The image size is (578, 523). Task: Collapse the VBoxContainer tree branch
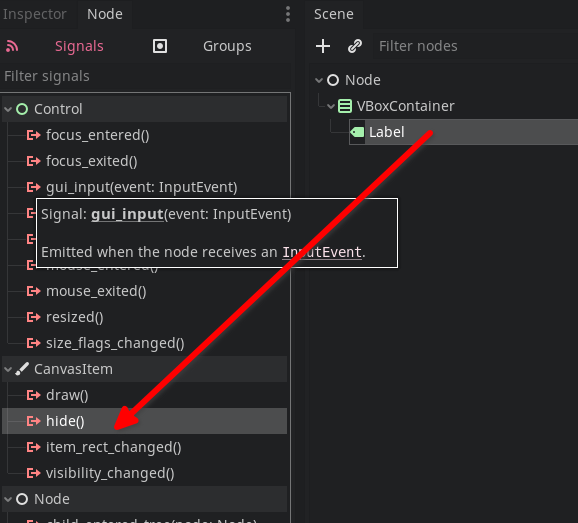tap(331, 107)
